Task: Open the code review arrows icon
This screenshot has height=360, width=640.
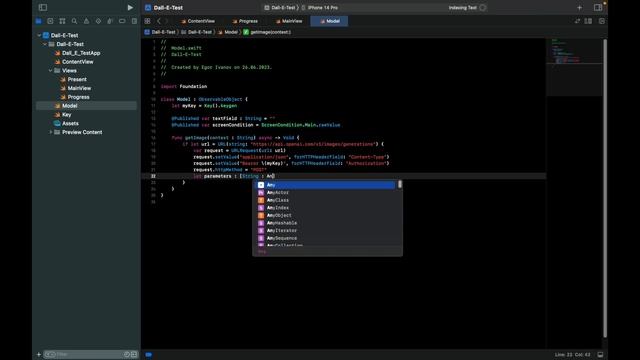Action: tap(577, 21)
